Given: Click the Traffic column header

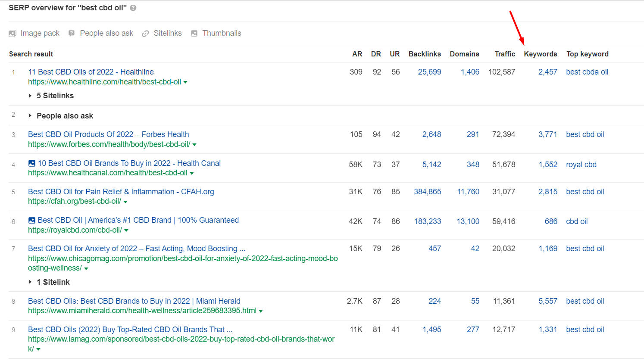Looking at the screenshot, I should click(x=505, y=54).
